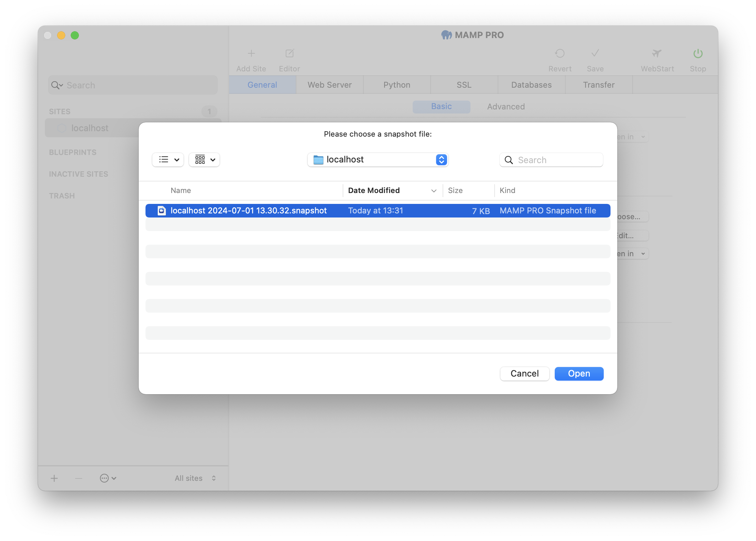Open the top 'en in' dropdown behind dialog
This screenshot has width=756, height=541.
(633, 137)
